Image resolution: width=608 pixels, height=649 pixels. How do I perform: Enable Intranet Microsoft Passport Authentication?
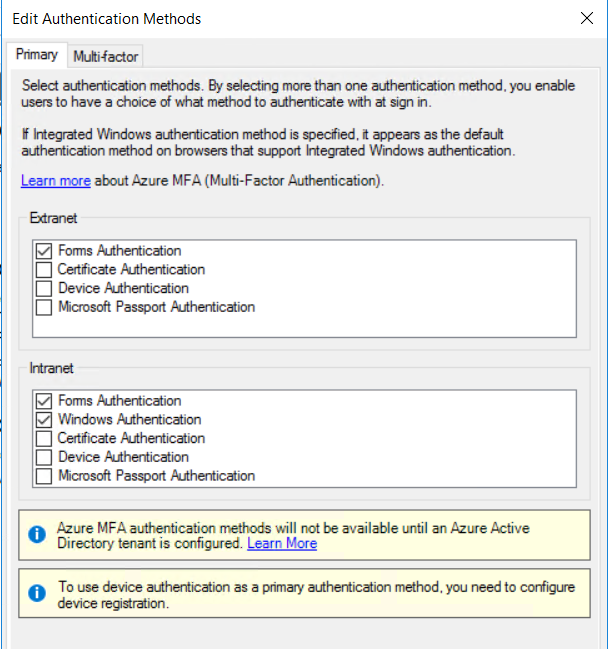pos(44,477)
